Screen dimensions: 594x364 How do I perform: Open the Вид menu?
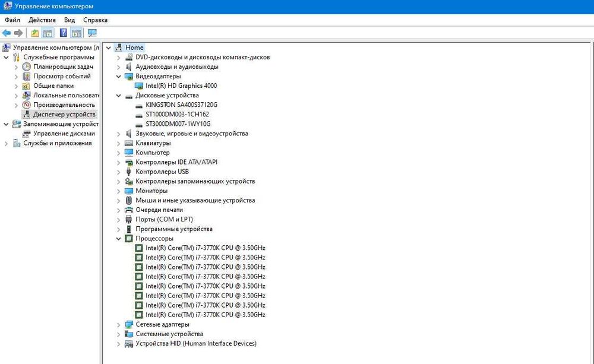pyautogui.click(x=69, y=20)
